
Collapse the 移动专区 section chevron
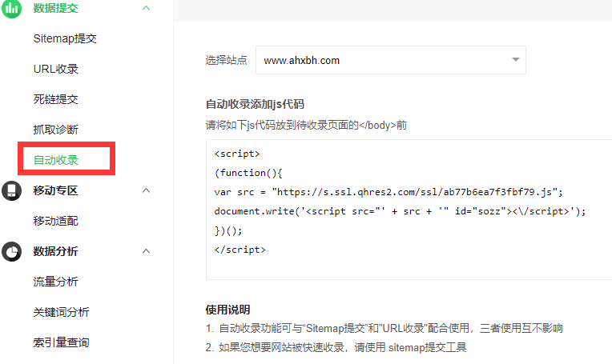146,190
